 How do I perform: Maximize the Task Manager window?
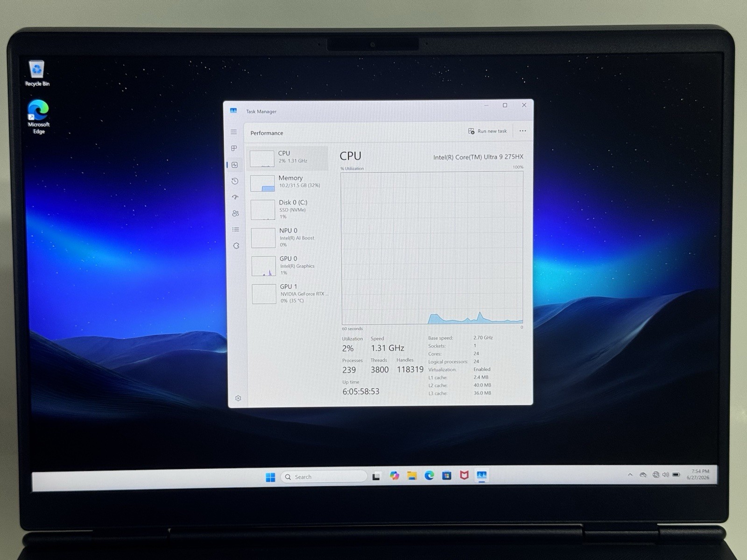(x=505, y=105)
